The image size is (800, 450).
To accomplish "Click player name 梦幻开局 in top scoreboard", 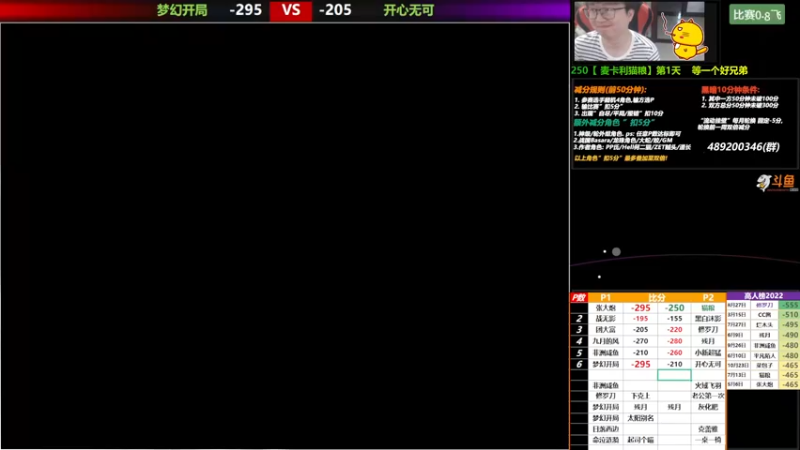I will [182, 10].
